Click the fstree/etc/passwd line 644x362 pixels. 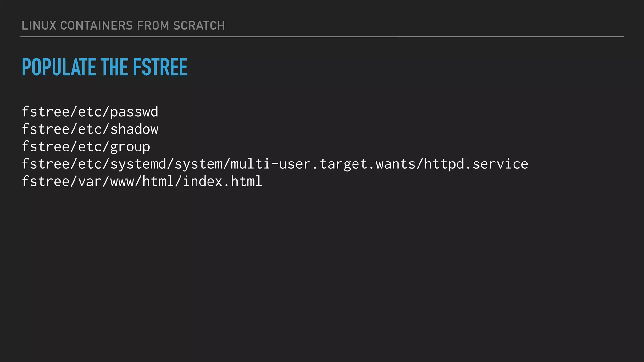click(90, 112)
